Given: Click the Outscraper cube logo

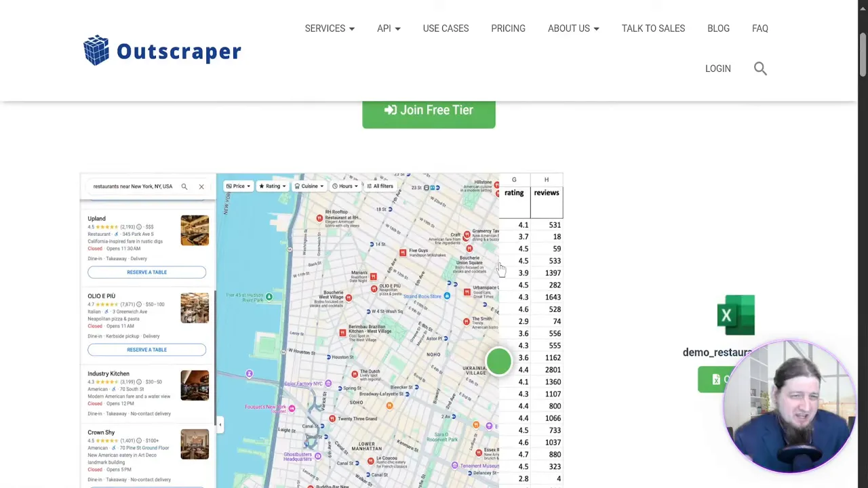Looking at the screenshot, I should click(x=96, y=50).
